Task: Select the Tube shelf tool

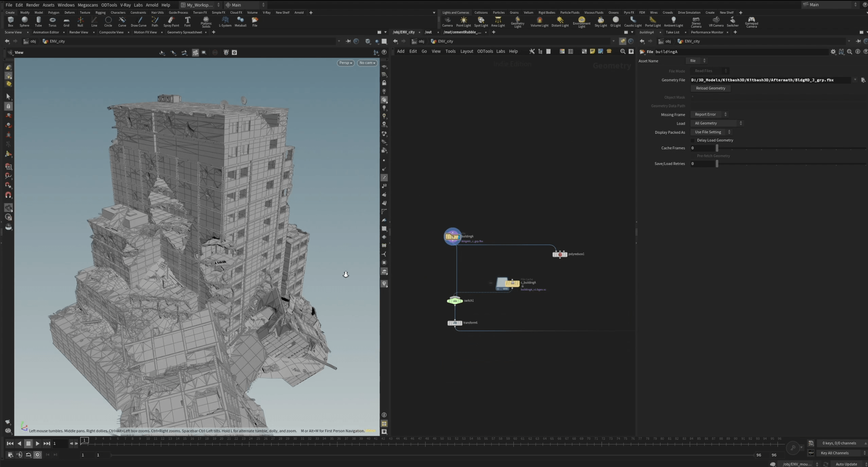Action: 38,21
